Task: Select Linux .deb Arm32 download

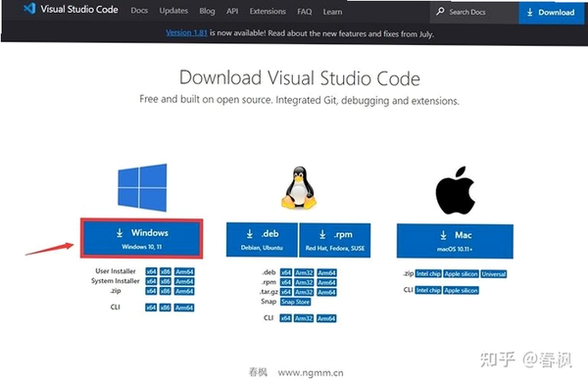Action: click(304, 272)
